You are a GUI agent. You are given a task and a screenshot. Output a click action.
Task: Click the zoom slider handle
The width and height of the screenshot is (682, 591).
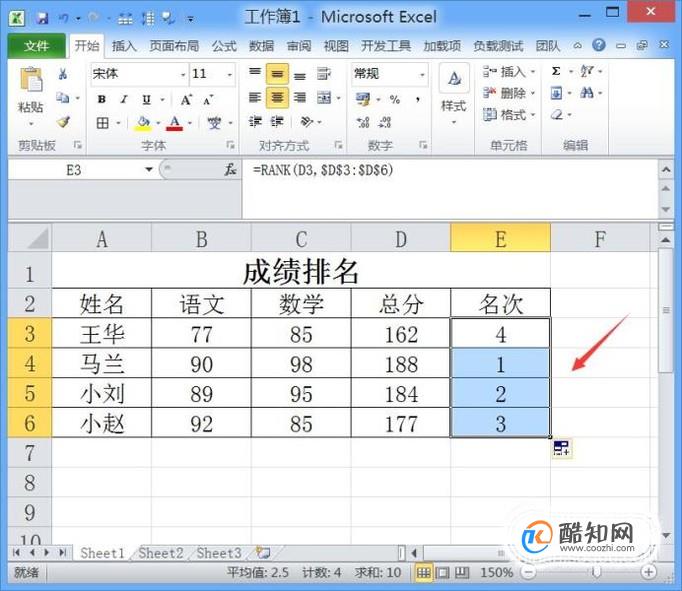(x=596, y=572)
